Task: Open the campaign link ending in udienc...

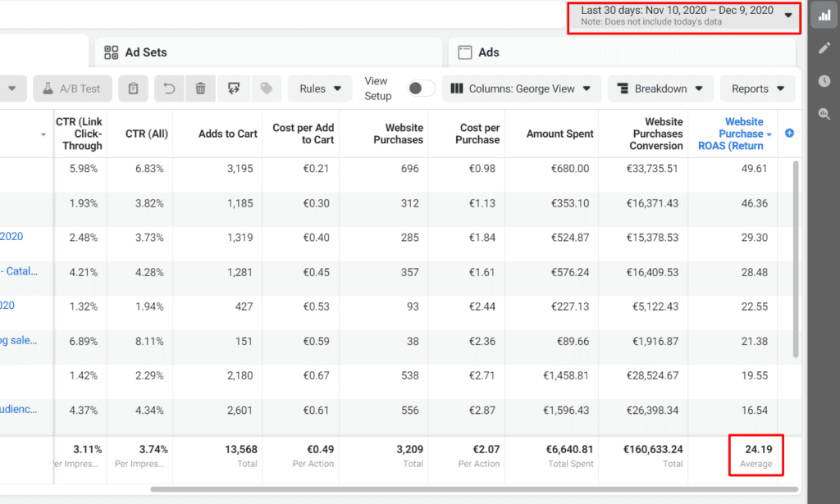Action: click(x=18, y=409)
